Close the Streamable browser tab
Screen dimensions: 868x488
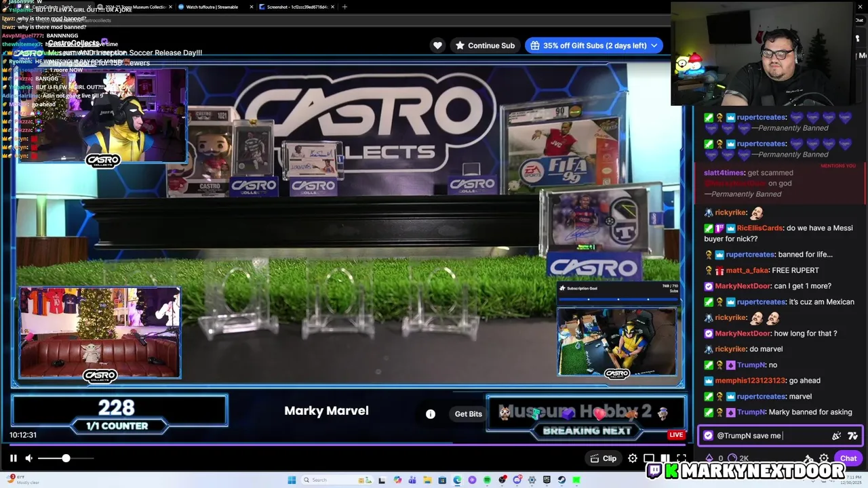252,7
